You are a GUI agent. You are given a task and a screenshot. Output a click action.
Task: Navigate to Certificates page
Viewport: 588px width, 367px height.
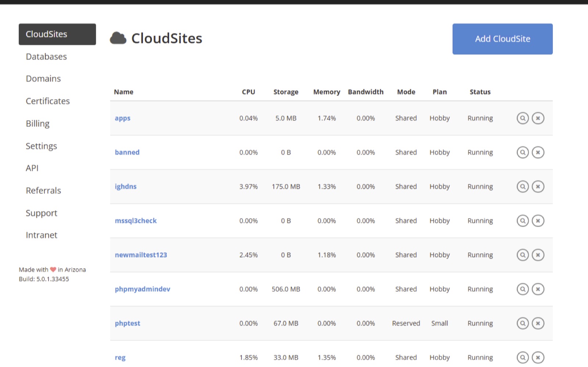(x=48, y=101)
